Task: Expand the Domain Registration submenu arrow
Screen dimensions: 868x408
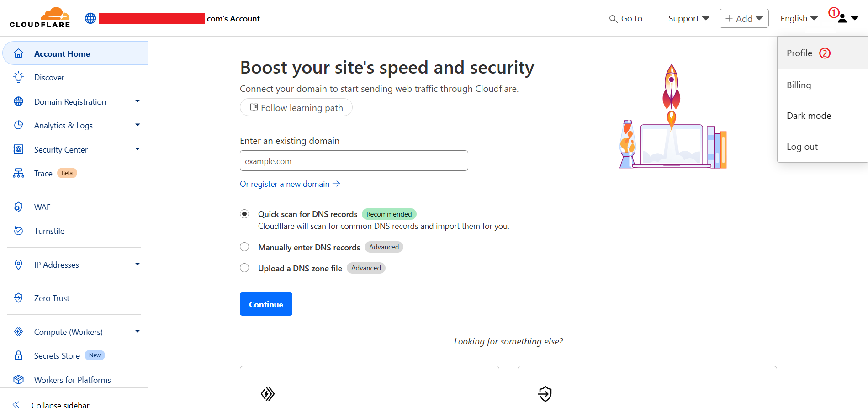Action: tap(138, 101)
